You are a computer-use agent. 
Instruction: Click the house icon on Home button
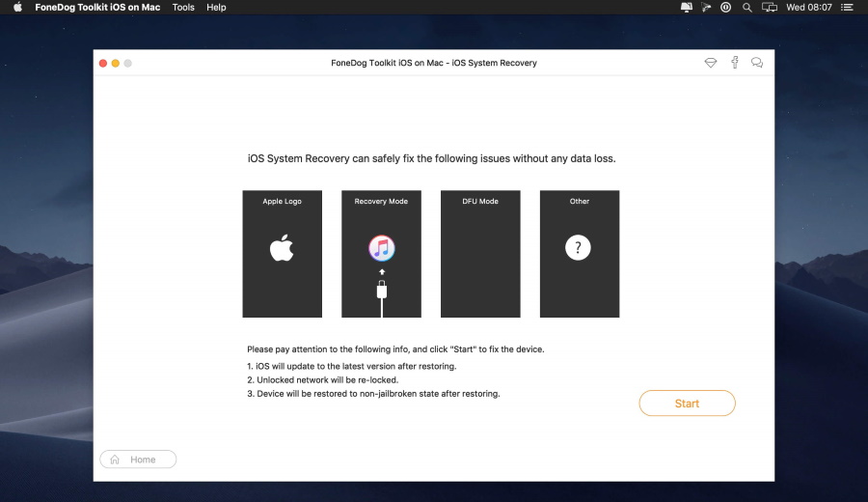(115, 460)
